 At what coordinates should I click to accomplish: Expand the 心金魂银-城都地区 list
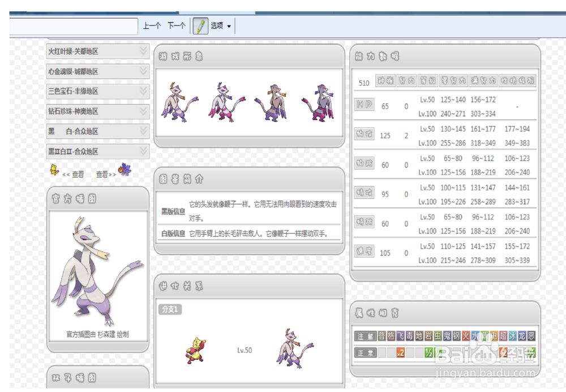click(97, 71)
